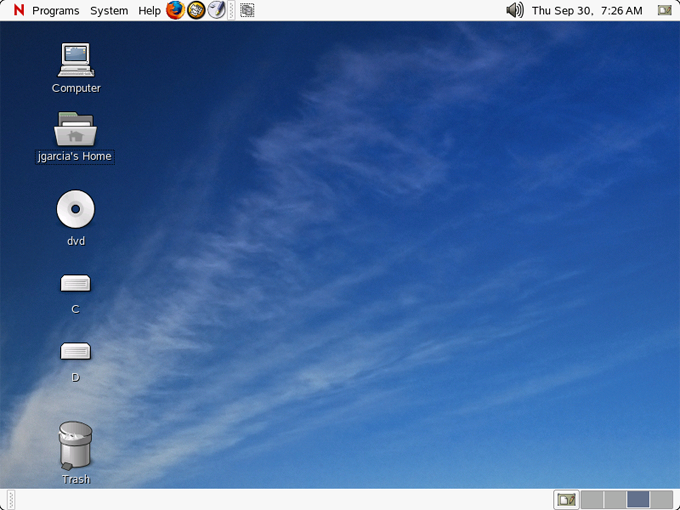Viewport: 680px width, 510px height.
Task: Click the bottom panel left handle
Action: 11,500
